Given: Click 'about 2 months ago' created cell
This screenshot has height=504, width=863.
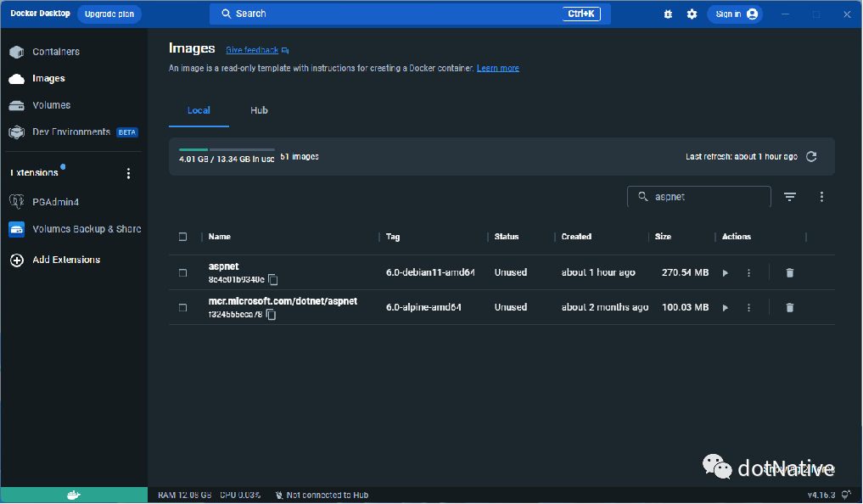Looking at the screenshot, I should pyautogui.click(x=605, y=307).
